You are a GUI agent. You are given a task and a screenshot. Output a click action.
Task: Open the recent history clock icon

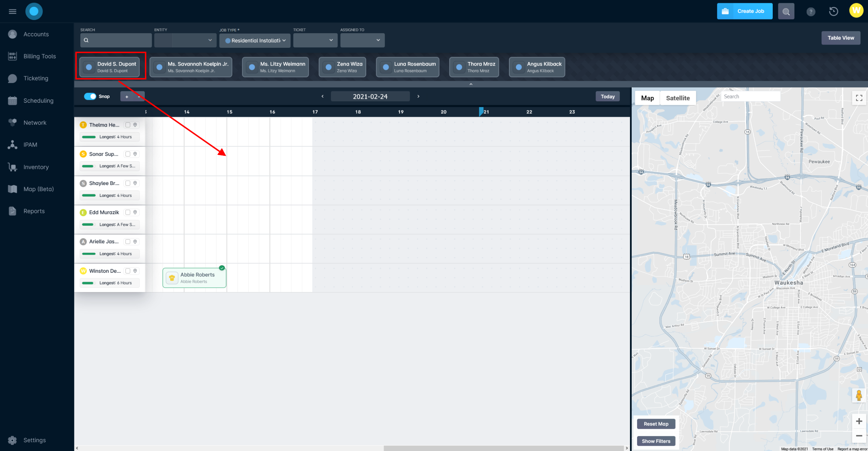833,11
